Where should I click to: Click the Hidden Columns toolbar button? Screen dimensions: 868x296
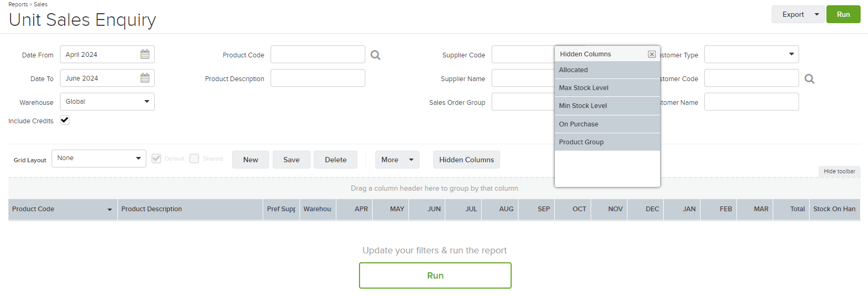pos(466,160)
